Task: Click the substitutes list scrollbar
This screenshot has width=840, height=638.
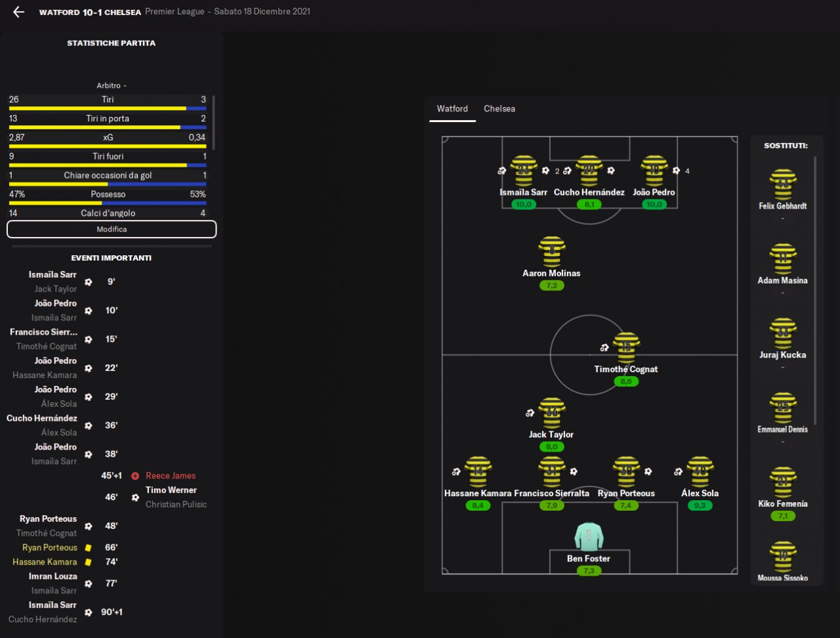Action: pyautogui.click(x=816, y=290)
